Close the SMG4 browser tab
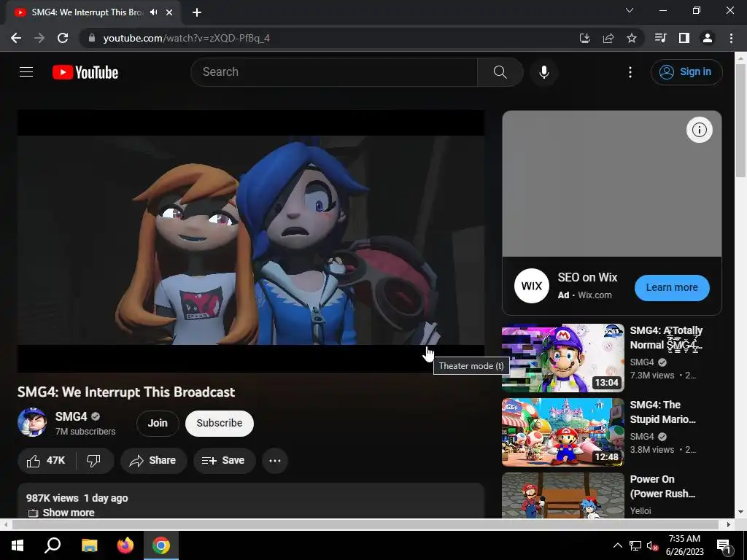The image size is (747, 560). click(169, 12)
